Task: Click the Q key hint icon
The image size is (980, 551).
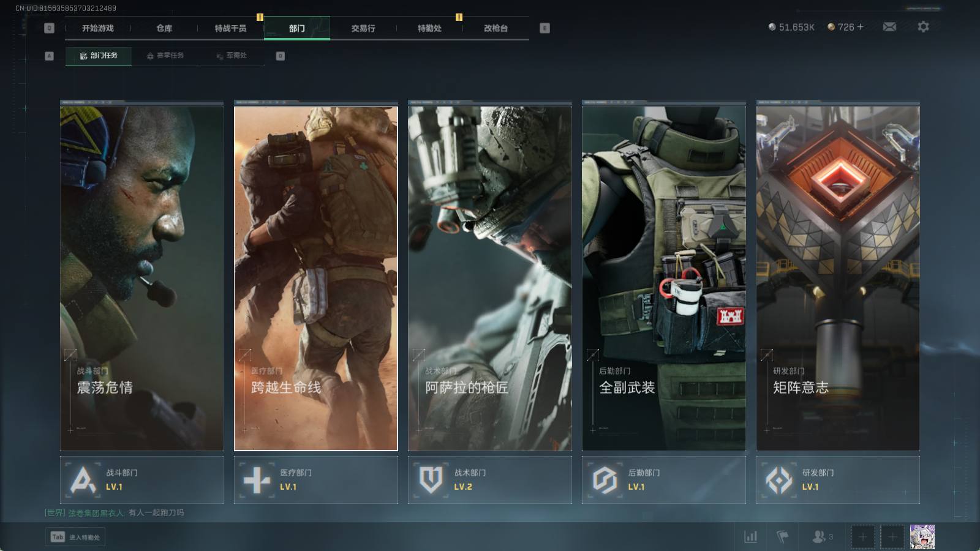Action: [x=50, y=28]
